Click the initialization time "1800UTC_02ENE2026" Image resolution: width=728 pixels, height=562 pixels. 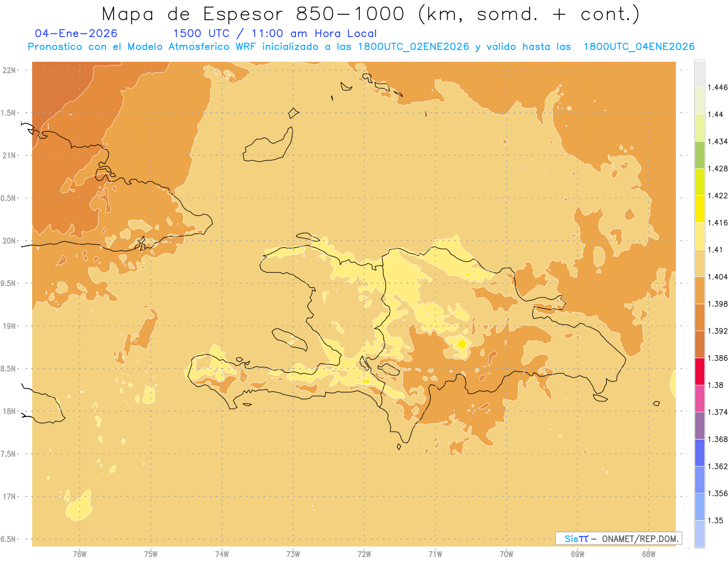pyautogui.click(x=414, y=47)
